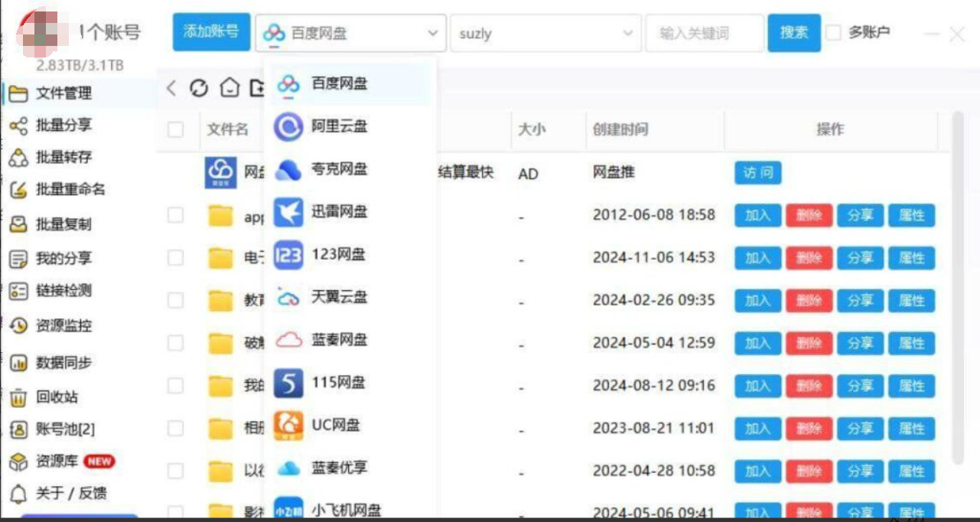Pick 迅雷网盘 in the drive list
980x522 pixels.
point(339,212)
